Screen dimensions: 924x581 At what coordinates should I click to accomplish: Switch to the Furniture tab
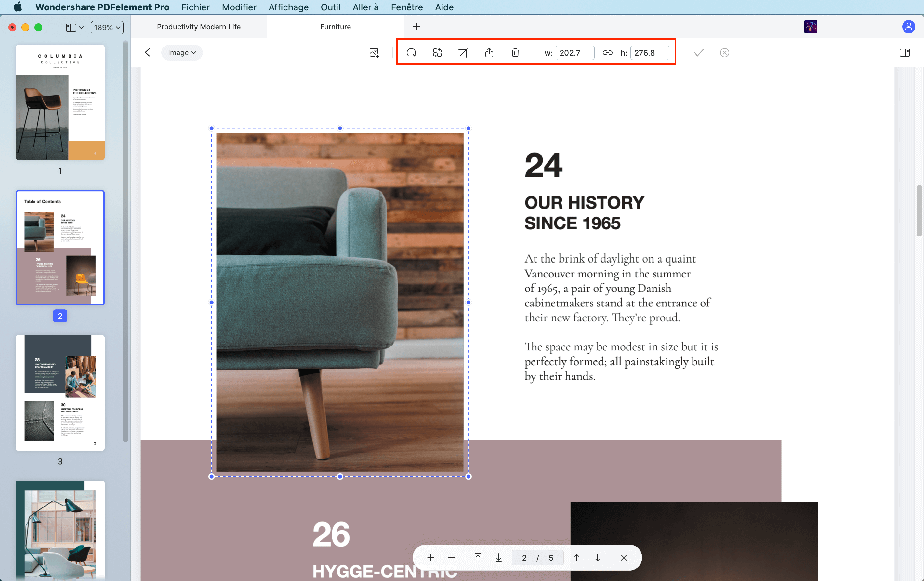coord(335,27)
